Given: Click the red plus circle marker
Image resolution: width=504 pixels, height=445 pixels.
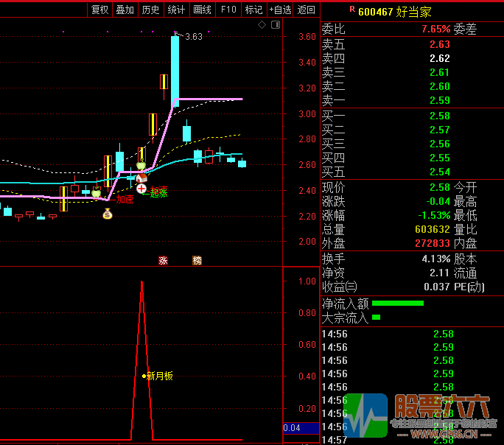Looking at the screenshot, I should click(x=141, y=189).
